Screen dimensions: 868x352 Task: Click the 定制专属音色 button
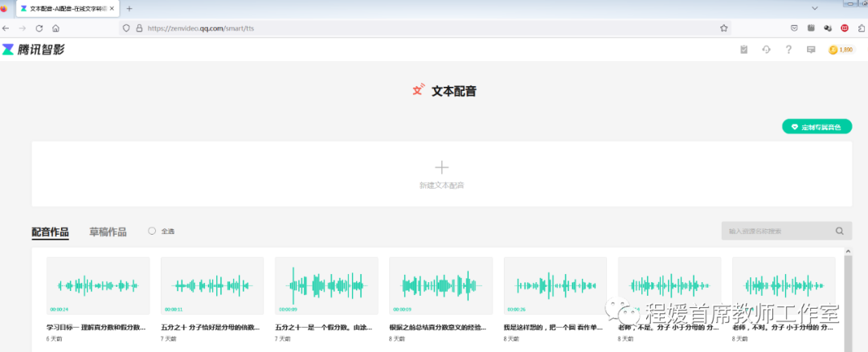(817, 127)
